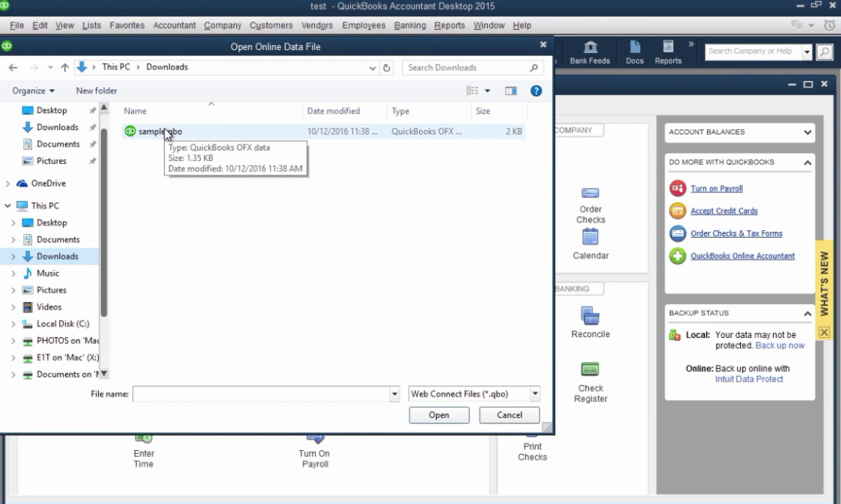Select Music folder in the navigation tree
The height and width of the screenshot is (504, 841).
click(x=48, y=274)
